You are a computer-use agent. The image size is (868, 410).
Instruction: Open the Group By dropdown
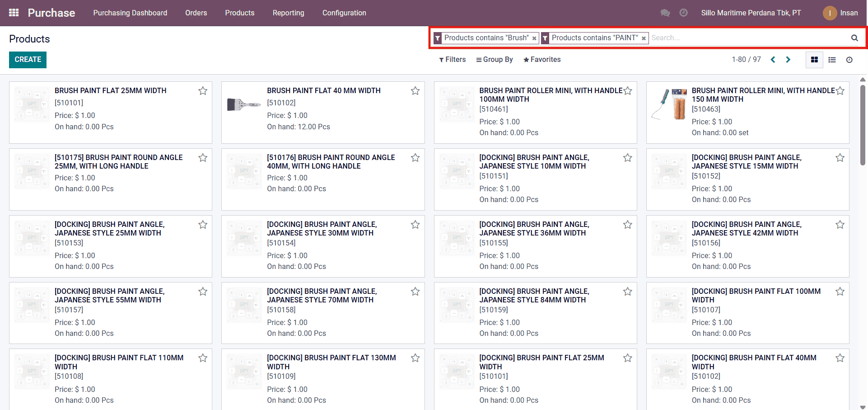point(495,60)
